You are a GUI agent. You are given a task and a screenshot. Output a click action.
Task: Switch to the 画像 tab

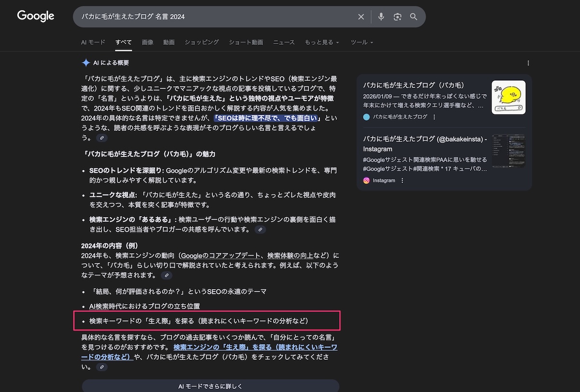pos(147,42)
